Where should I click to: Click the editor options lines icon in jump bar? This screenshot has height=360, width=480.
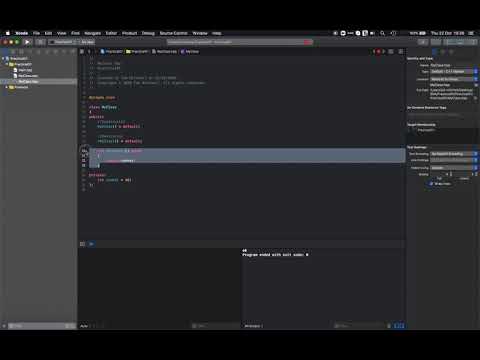tap(391, 52)
